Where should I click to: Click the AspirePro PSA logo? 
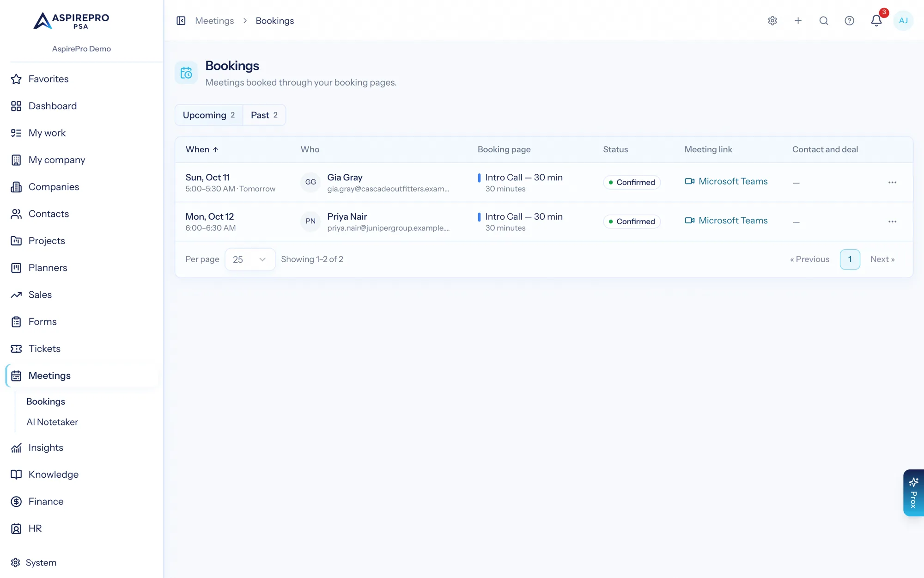[x=72, y=21]
